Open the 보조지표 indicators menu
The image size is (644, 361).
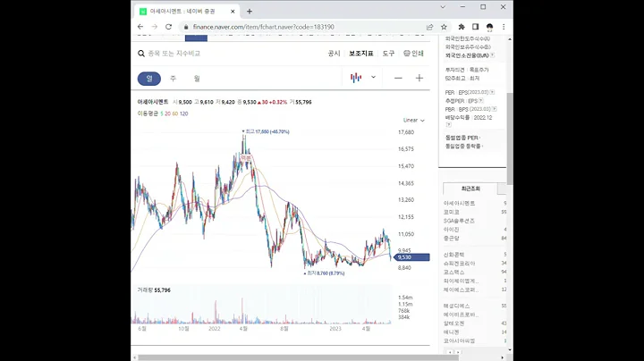361,54
